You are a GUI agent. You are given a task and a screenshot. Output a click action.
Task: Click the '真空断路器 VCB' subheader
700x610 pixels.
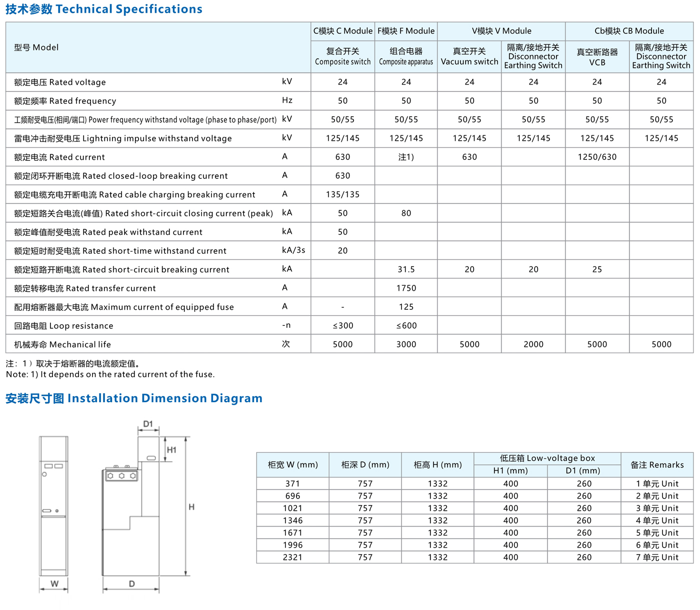[597, 57]
